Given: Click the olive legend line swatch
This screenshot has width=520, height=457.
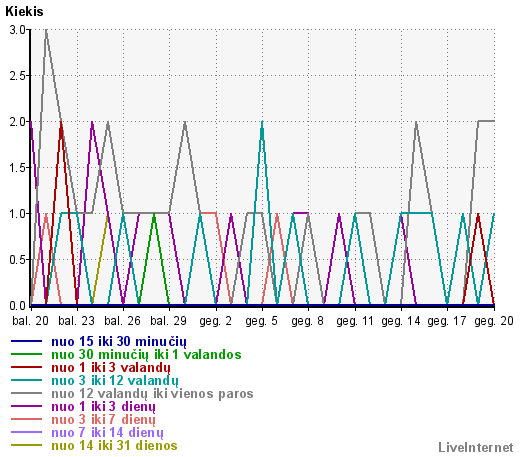Looking at the screenshot, I should (26, 445).
